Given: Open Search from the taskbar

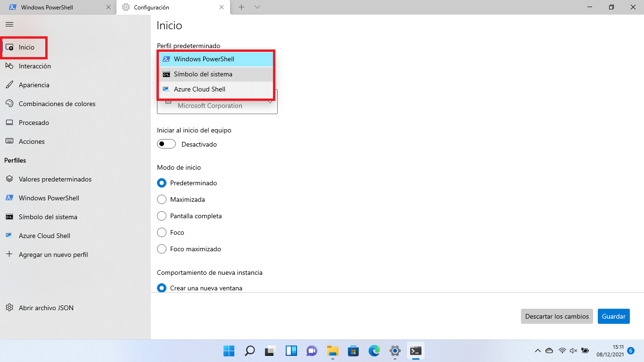Looking at the screenshot, I should [249, 351].
